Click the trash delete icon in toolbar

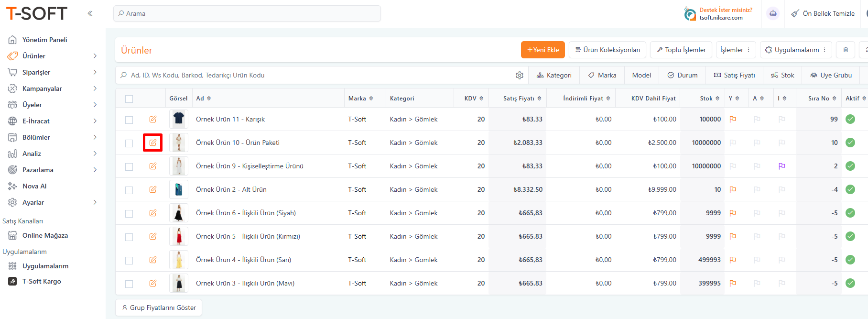pos(846,50)
